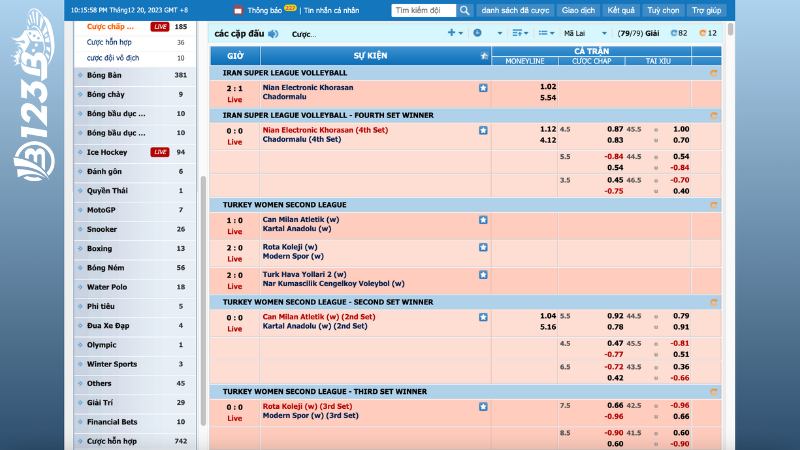Open the Giao dịch menu

[578, 10]
